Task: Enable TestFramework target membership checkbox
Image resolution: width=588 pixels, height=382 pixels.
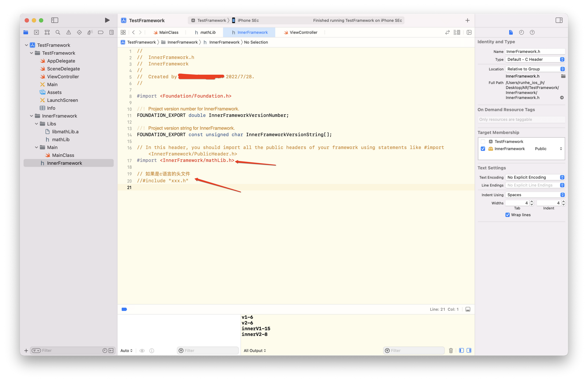Action: click(483, 142)
